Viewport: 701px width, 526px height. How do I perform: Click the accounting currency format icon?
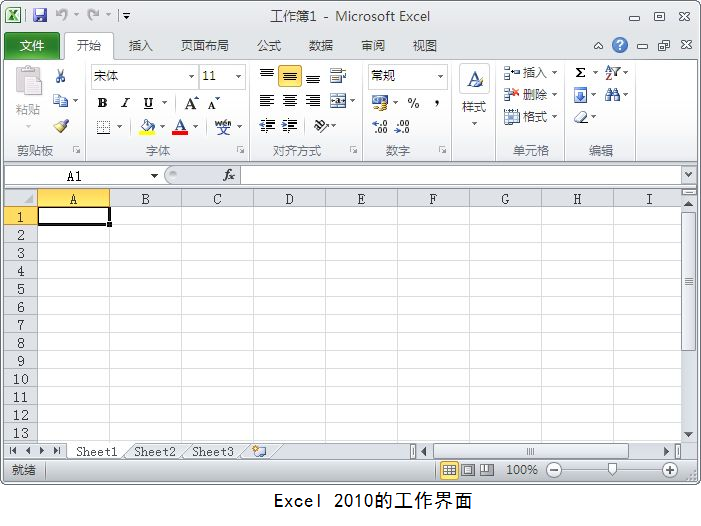[380, 103]
